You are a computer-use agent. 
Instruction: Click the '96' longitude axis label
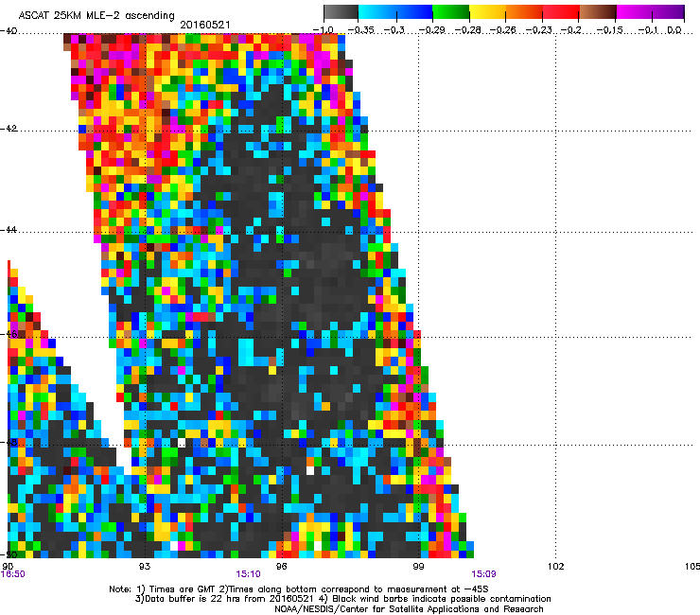coord(281,567)
